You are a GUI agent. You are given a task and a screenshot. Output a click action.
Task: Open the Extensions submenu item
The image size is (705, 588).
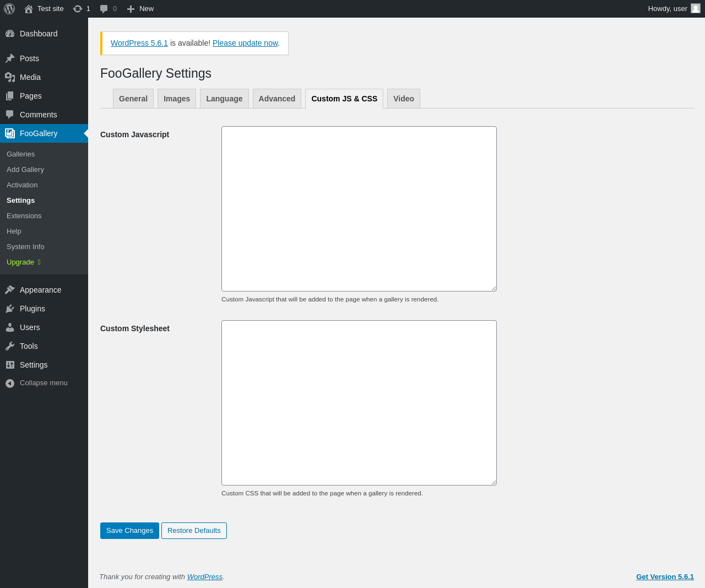pyautogui.click(x=44, y=216)
